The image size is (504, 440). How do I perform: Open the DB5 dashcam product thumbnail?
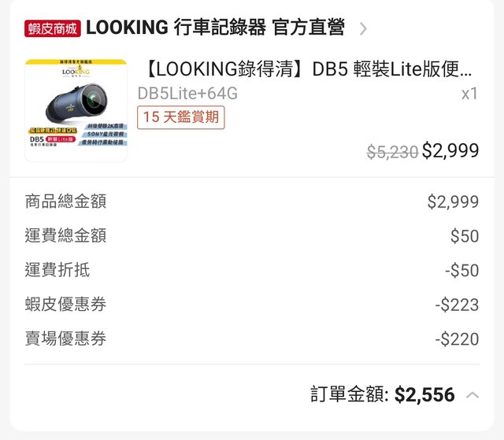tap(76, 110)
